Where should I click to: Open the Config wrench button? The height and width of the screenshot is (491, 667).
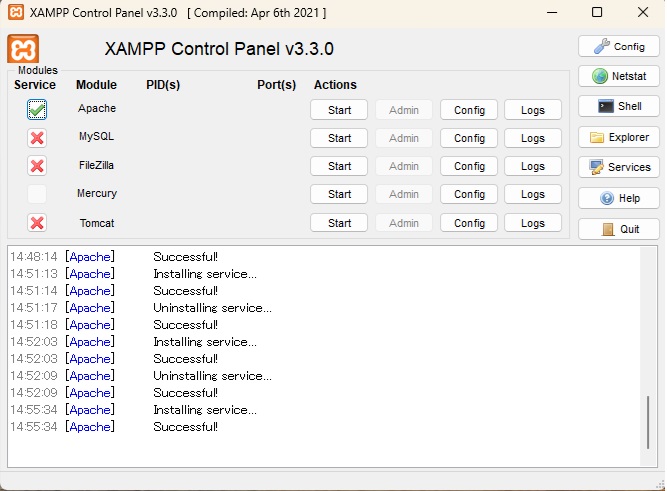point(619,46)
